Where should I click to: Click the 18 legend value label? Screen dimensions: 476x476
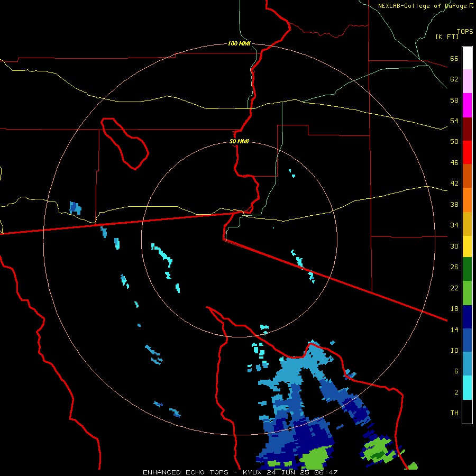tap(454, 309)
